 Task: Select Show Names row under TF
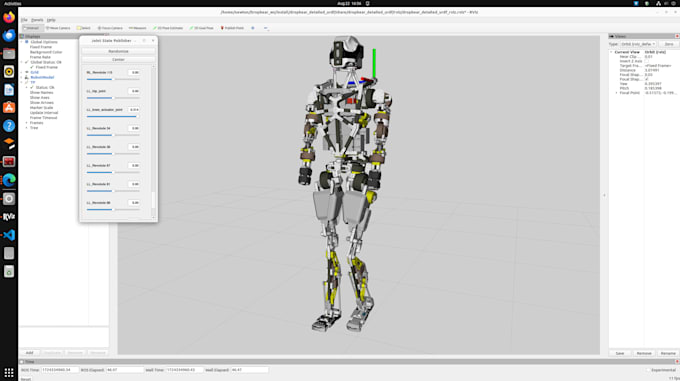[42, 93]
